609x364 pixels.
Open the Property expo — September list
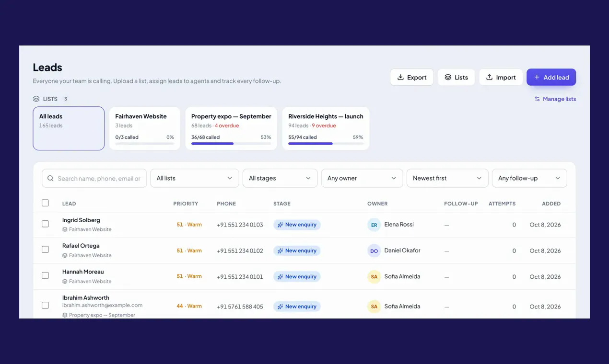pos(231,128)
